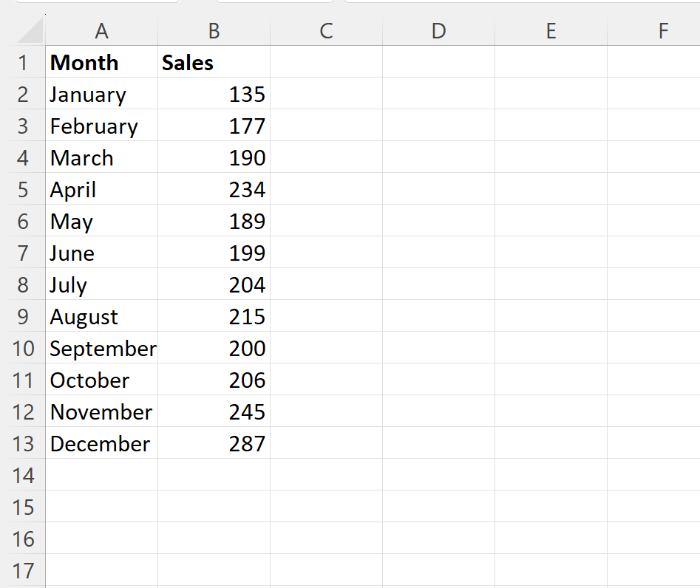Click the Month header cell
The image size is (700, 588).
102,62
